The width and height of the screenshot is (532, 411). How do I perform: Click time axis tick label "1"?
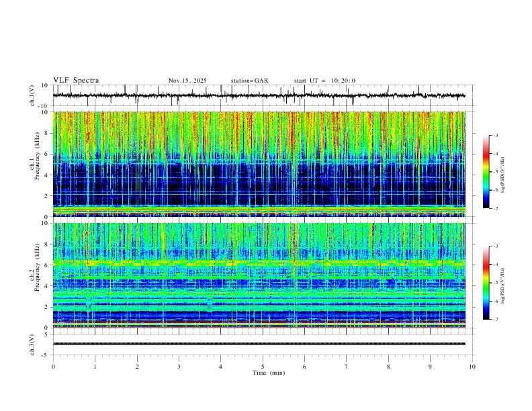pos(95,367)
